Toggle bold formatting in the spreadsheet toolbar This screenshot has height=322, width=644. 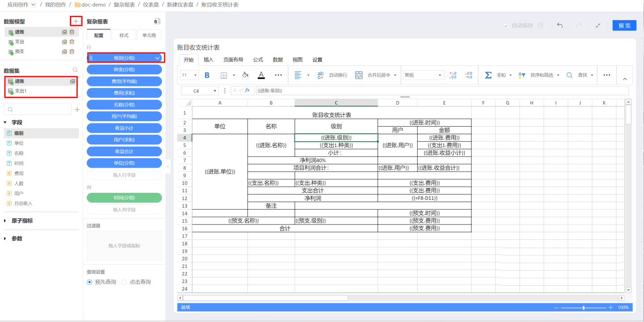pyautogui.click(x=207, y=75)
